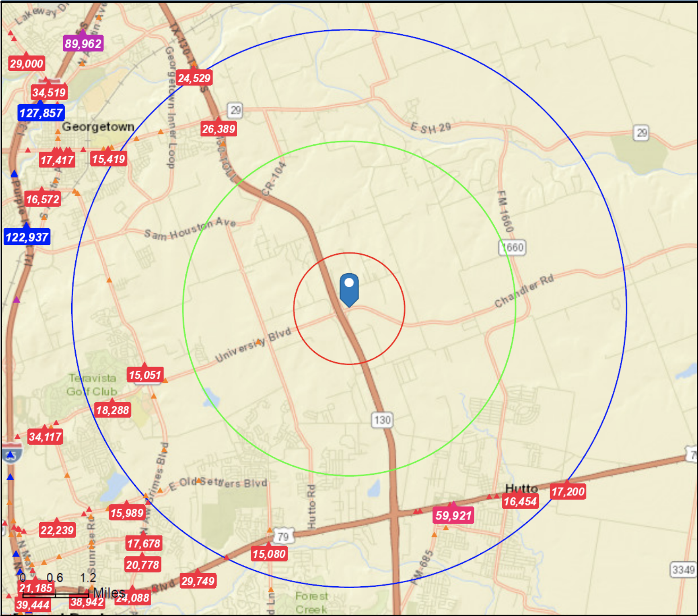Image resolution: width=698 pixels, height=616 pixels.
Task: Click the US 79 route shield
Action: coord(283,537)
